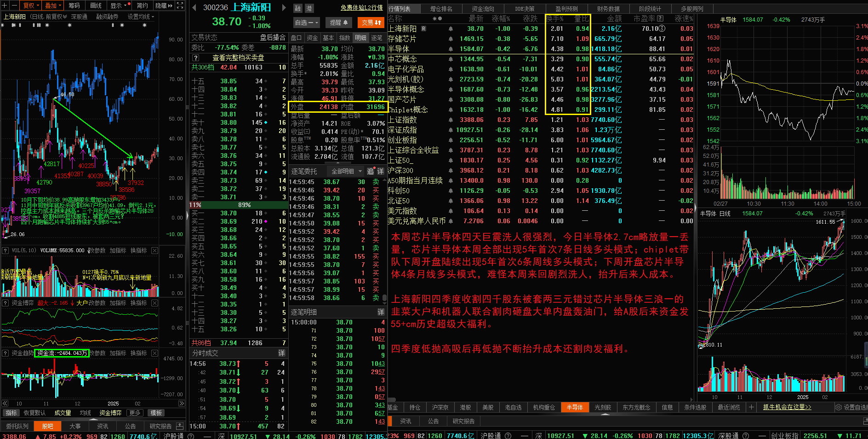Image resolution: width=868 pixels, height=439 pixels.
Task: Click the 港 badge icon
Action: tap(309, 8)
